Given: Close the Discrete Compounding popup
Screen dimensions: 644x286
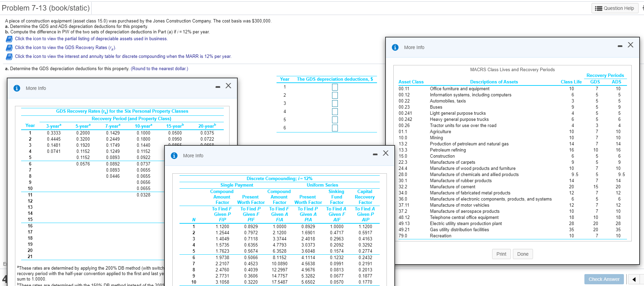Looking at the screenshot, I should (x=386, y=153).
